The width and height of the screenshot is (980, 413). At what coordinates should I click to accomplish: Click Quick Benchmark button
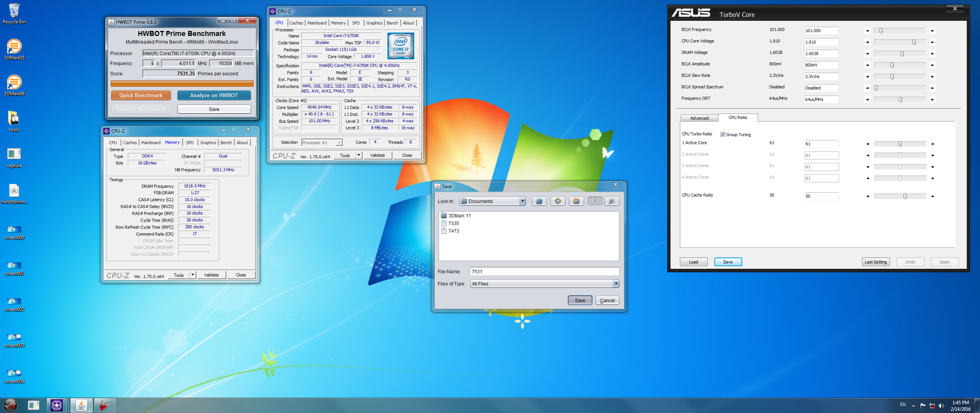[x=141, y=95]
